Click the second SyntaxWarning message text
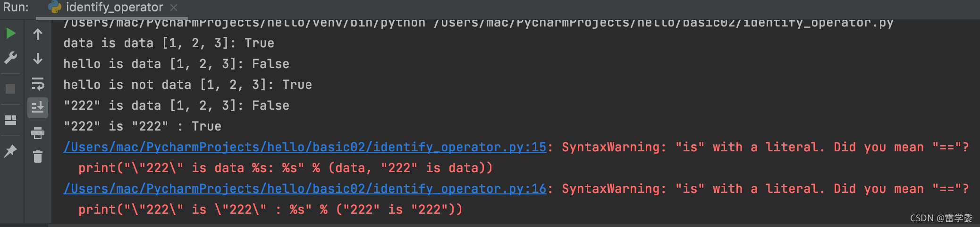Image resolution: width=980 pixels, height=227 pixels. (765, 189)
